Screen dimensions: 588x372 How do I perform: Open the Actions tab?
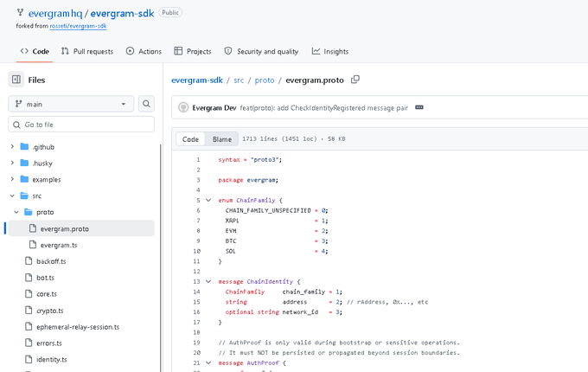coord(144,51)
